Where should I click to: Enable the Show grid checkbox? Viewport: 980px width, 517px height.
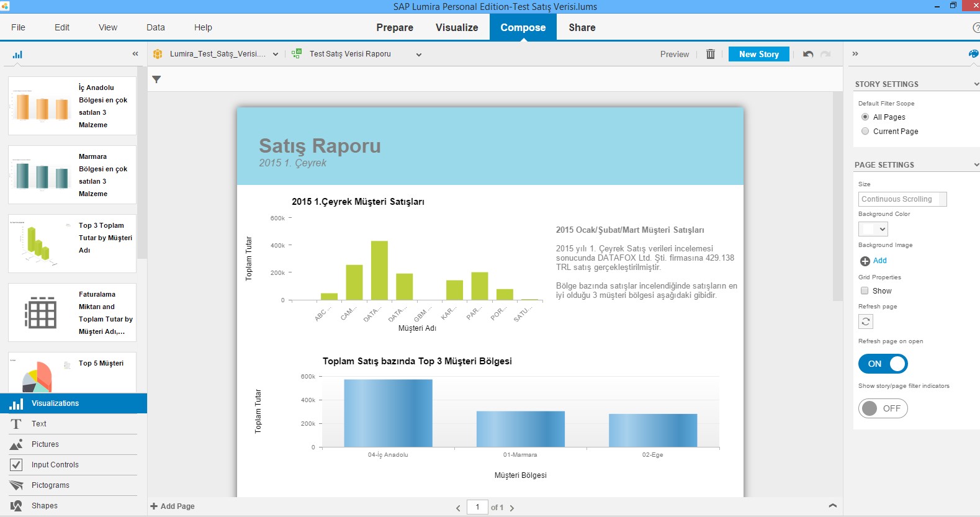865,290
